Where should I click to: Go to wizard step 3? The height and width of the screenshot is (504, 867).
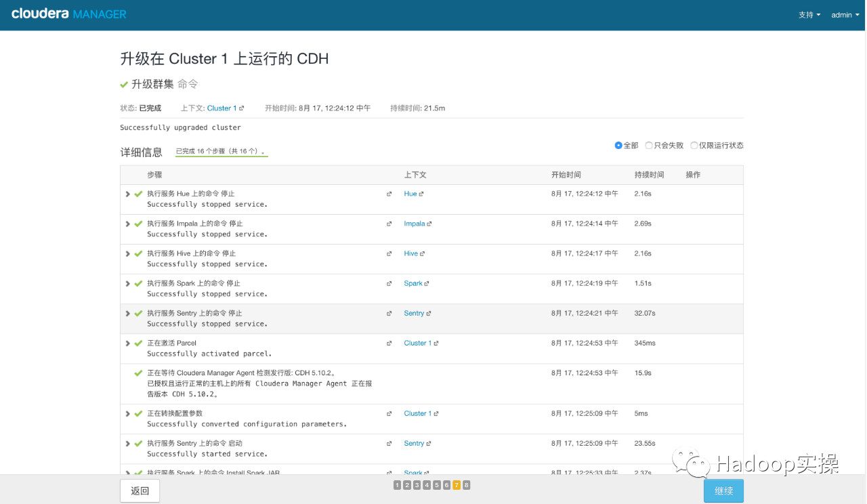417,485
